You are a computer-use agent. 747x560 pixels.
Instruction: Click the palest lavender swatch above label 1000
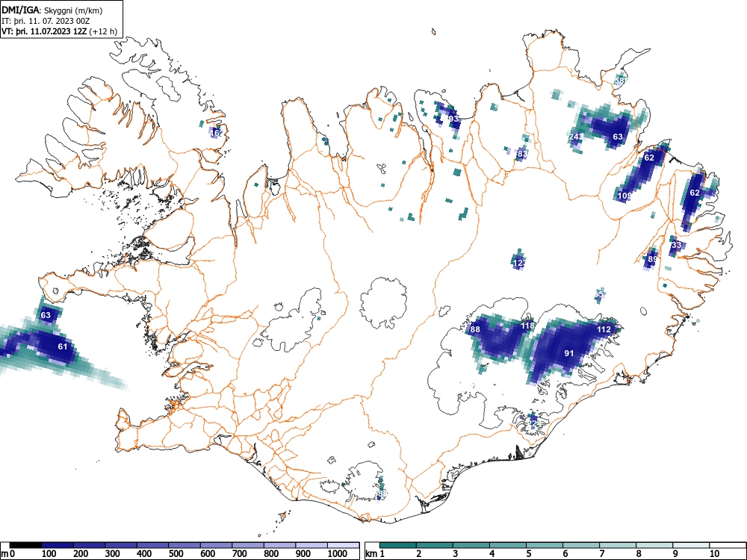point(343,545)
